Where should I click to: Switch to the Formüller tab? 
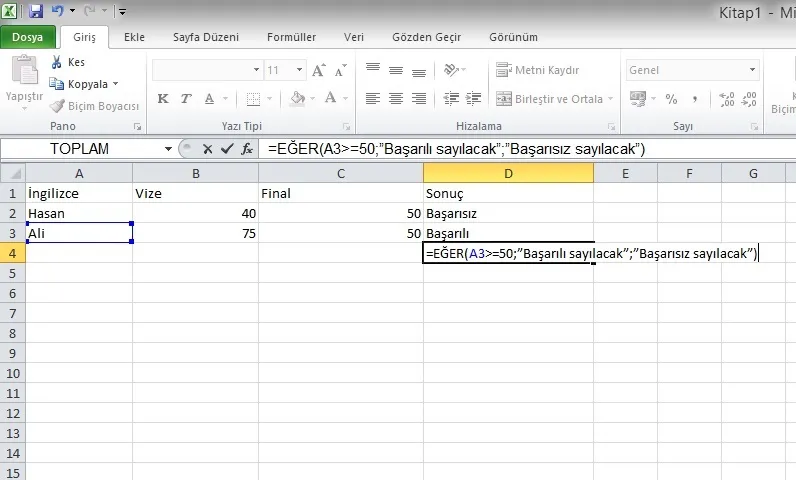(291, 37)
